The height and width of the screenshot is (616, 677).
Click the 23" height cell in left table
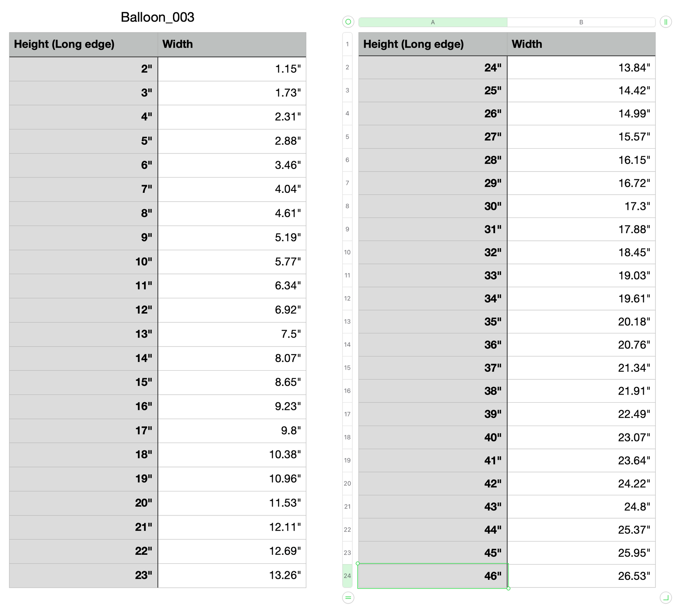pos(83,575)
